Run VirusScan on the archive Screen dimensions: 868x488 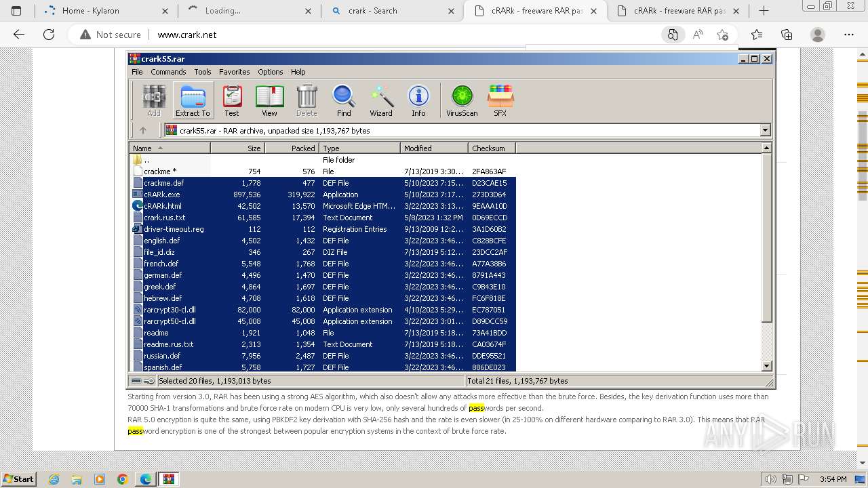click(462, 100)
